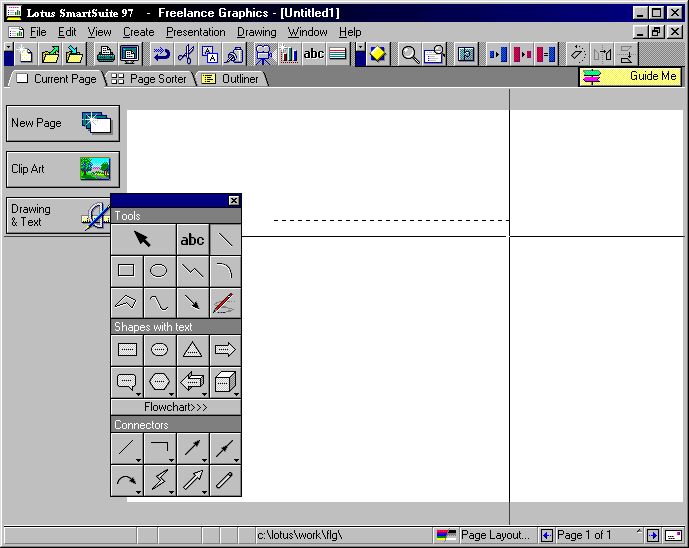Expand the double arrow shape options
Viewport: 689px width, 548px height.
204,394
